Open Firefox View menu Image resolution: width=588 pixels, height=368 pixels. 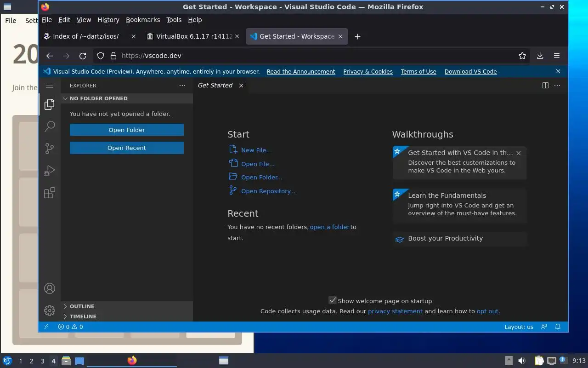tap(84, 20)
